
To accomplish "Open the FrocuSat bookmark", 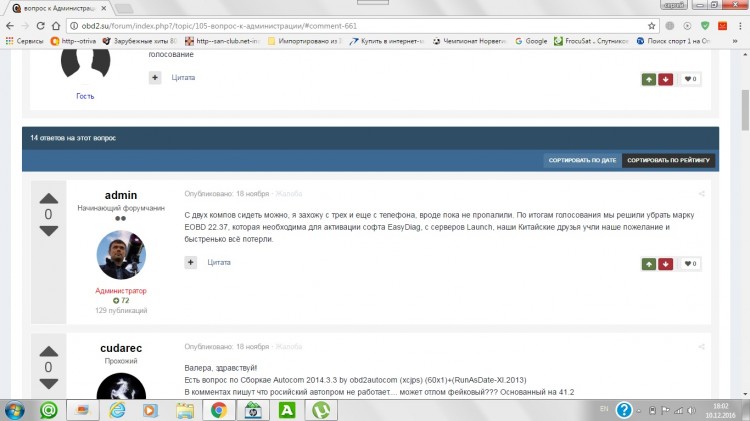I will [591, 41].
